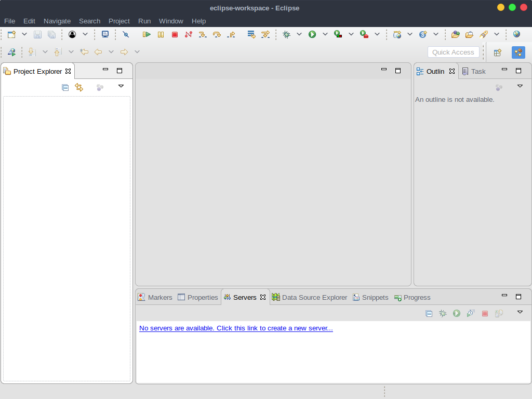Image resolution: width=532 pixels, height=399 pixels.
Task: Open the Window menu
Action: [171, 21]
